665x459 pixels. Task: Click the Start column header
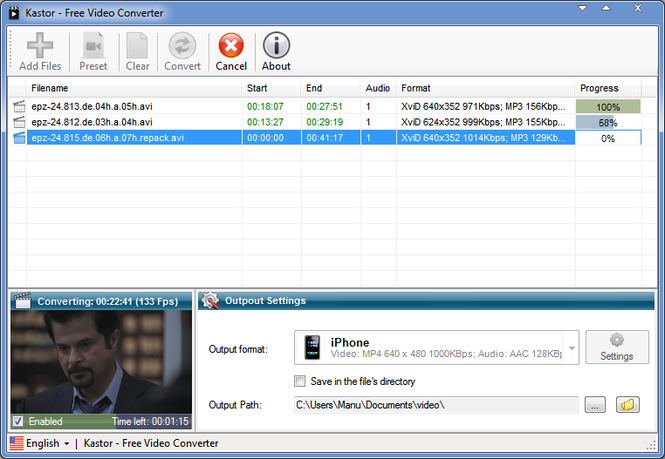(x=271, y=88)
